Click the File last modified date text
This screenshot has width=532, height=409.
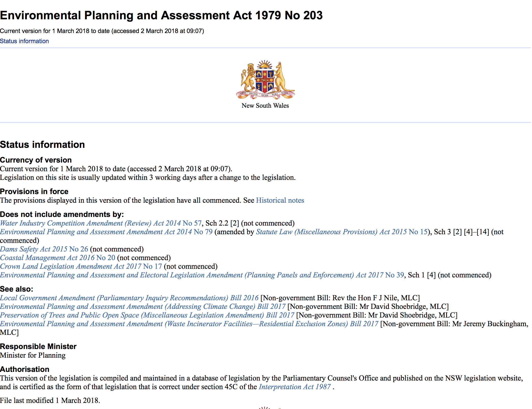point(50,401)
